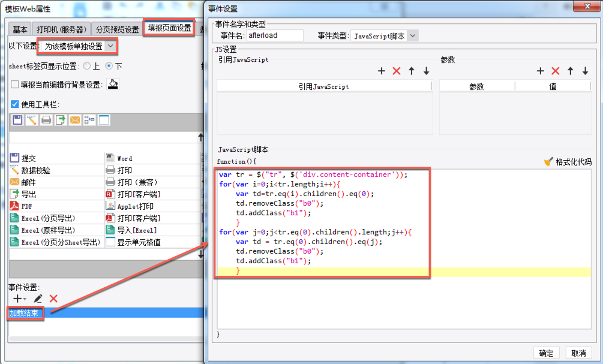The image size is (603, 364).
Task: Select the 加载结束 event row
Action: click(x=106, y=313)
